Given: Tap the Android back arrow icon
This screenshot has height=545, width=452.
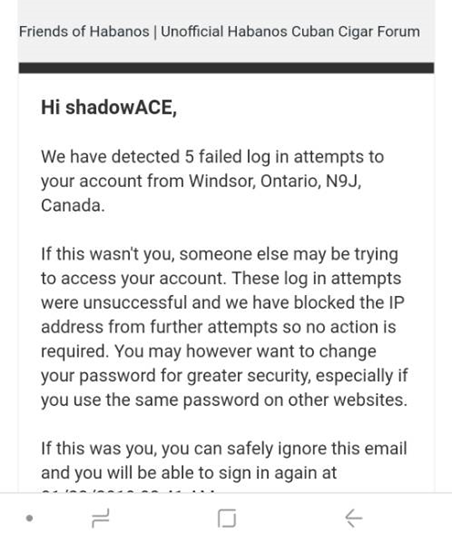Looking at the screenshot, I should click(x=354, y=518).
